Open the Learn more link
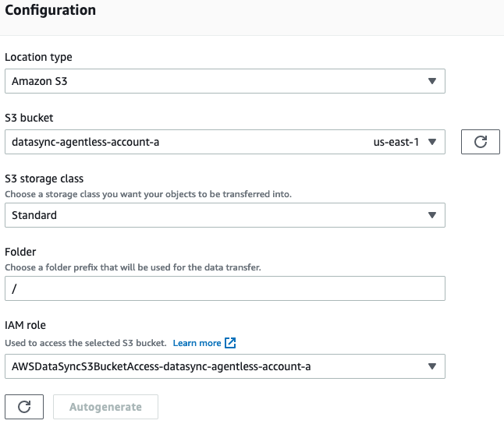The width and height of the screenshot is (504, 424). [197, 343]
